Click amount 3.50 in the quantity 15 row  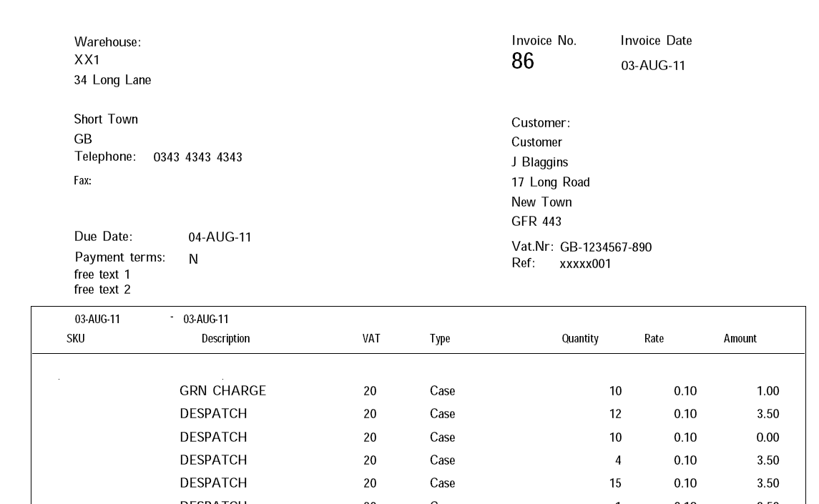tap(767, 484)
